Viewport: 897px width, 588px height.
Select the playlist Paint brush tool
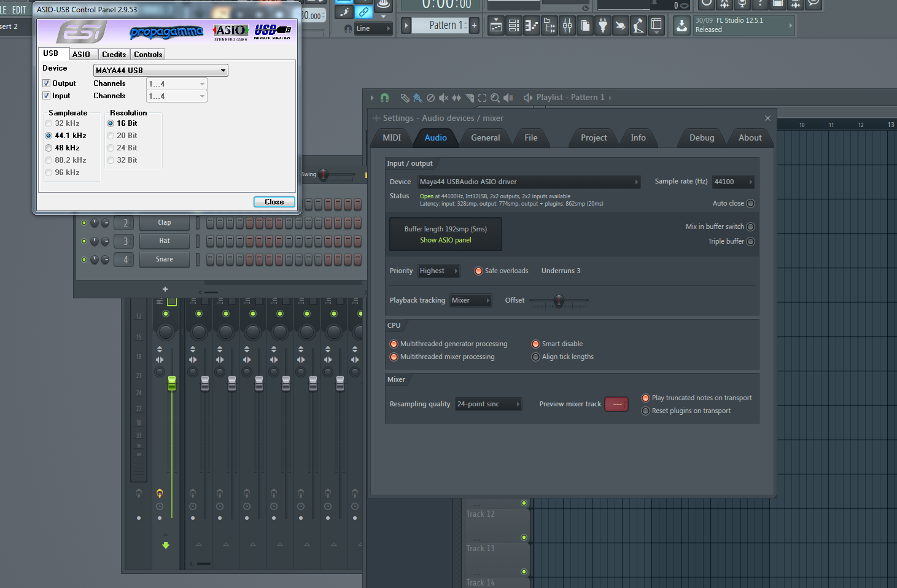(417, 98)
